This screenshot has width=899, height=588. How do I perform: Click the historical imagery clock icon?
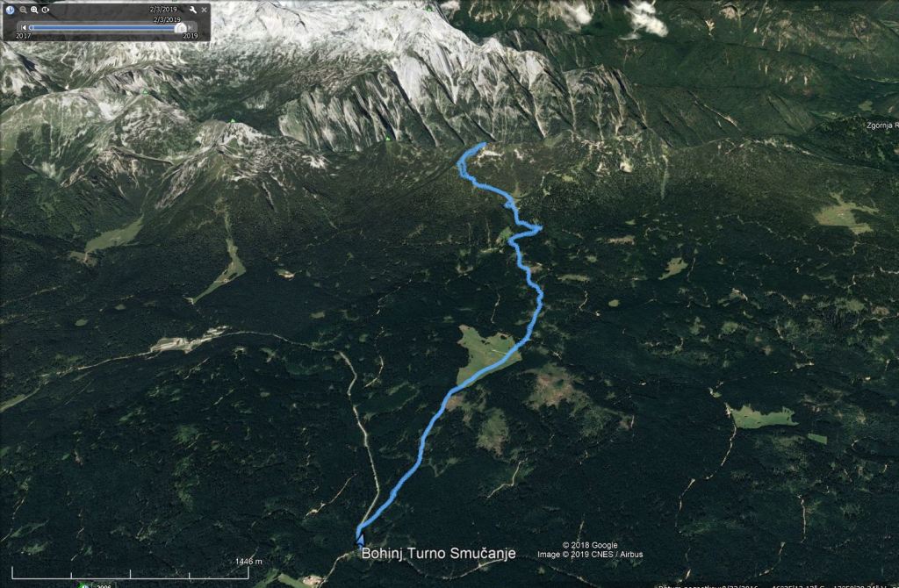coord(10,10)
